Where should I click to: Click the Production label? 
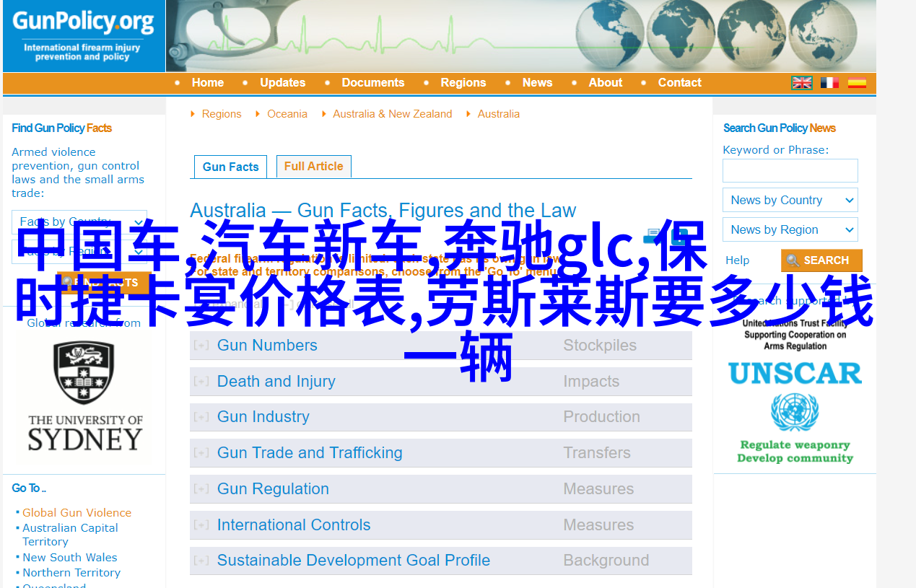602,417
